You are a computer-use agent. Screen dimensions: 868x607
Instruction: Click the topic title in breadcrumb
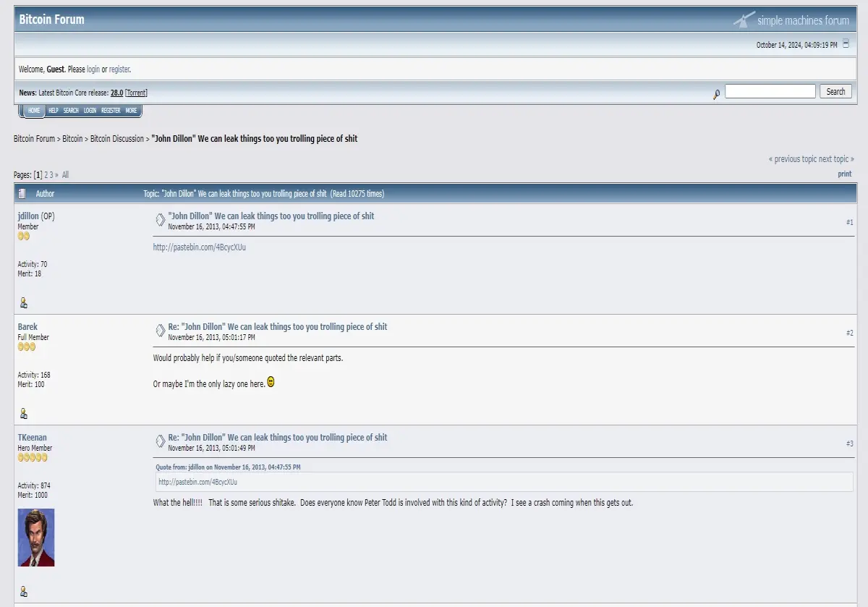(255, 138)
